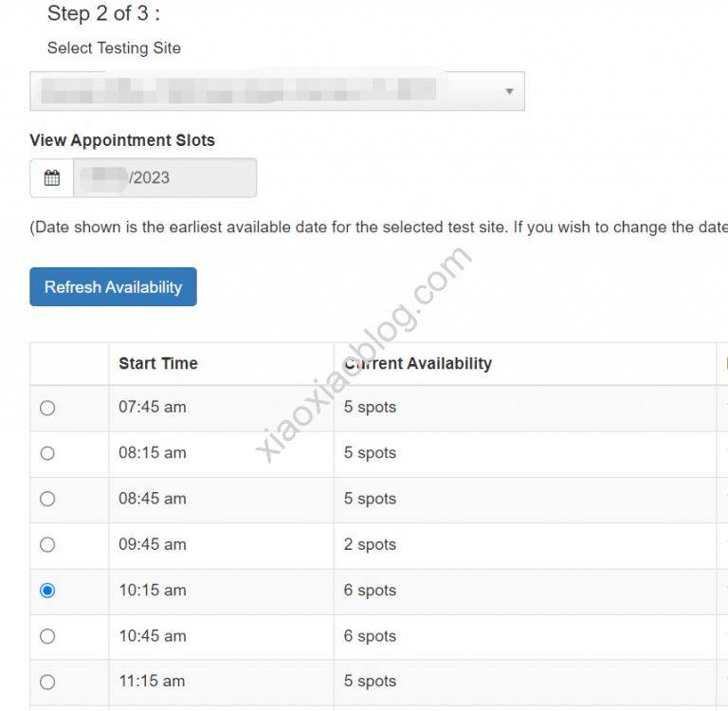Click the Start Time column header
728x711 pixels.
tap(158, 363)
